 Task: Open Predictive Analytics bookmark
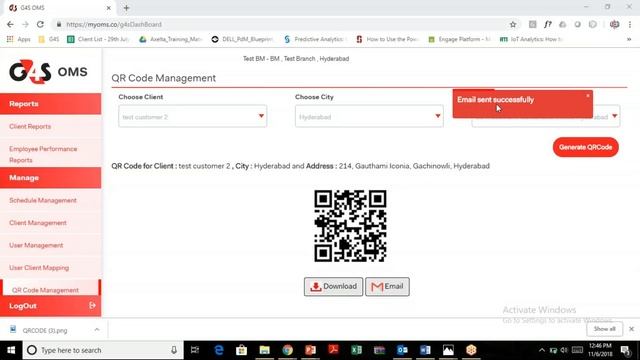pyautogui.click(x=315, y=39)
